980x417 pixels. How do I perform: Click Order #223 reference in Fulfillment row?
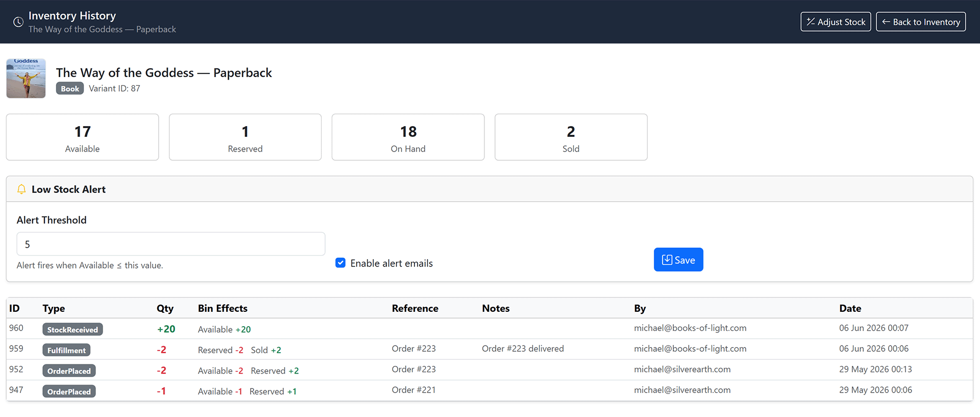pyautogui.click(x=414, y=349)
